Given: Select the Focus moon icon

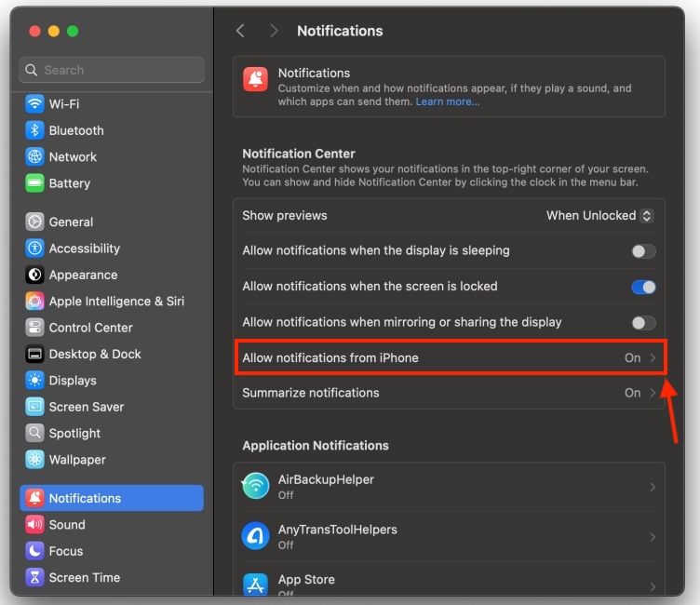Looking at the screenshot, I should click(x=34, y=551).
